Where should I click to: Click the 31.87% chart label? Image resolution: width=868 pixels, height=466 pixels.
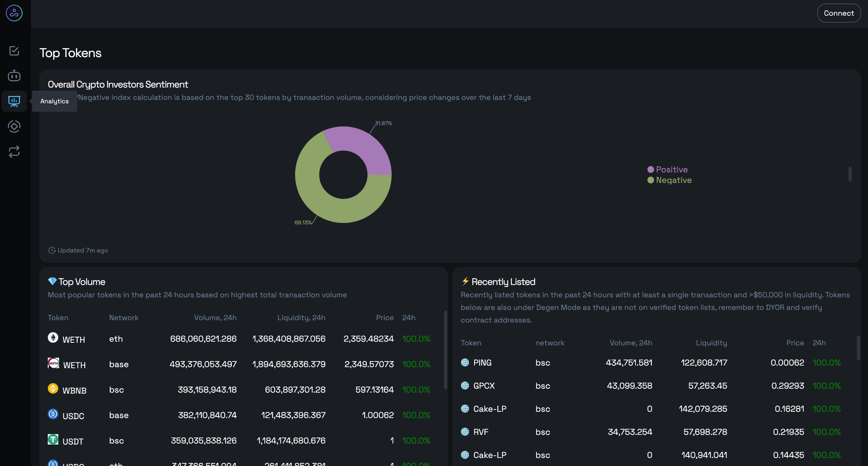(x=383, y=124)
